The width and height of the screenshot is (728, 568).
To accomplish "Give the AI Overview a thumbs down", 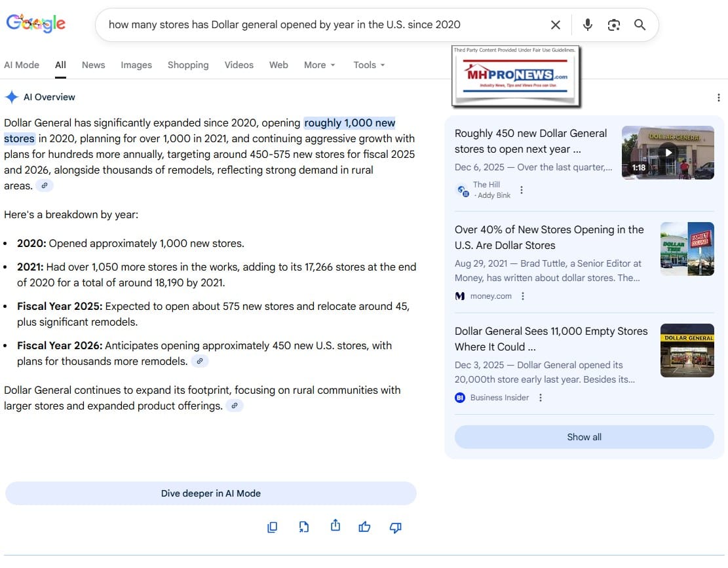I will click(395, 527).
